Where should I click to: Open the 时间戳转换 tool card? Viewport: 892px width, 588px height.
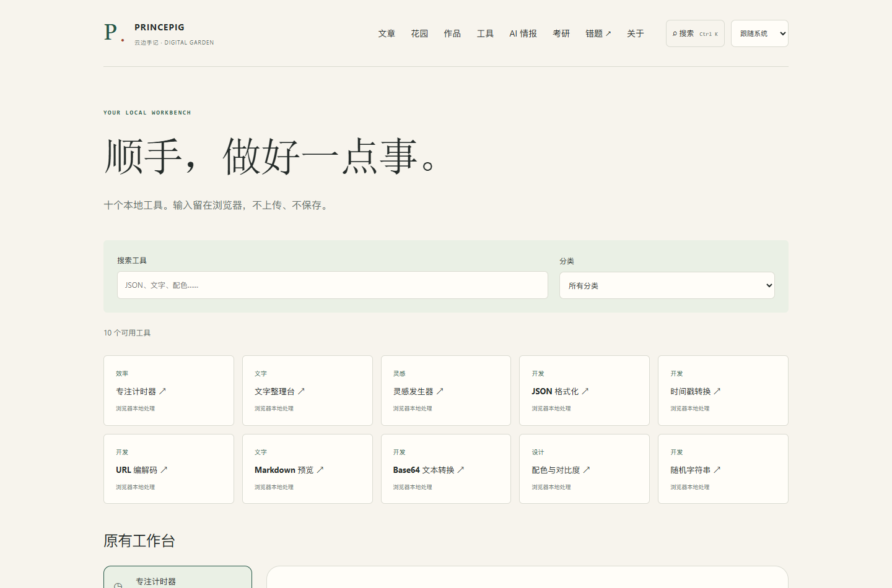coord(723,391)
